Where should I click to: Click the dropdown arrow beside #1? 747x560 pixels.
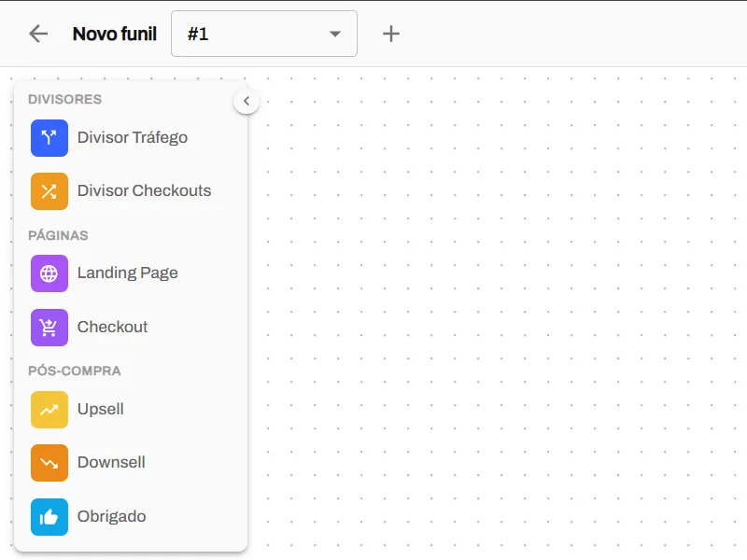335,34
